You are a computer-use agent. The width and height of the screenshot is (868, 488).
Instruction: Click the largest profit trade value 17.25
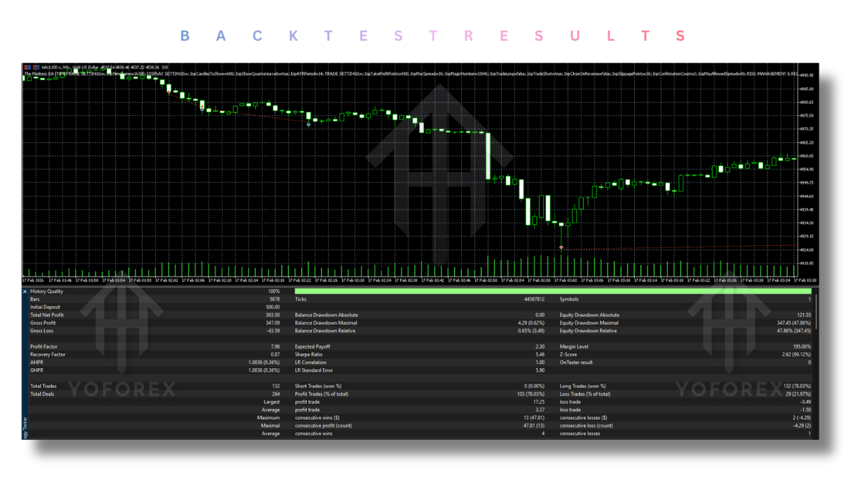[539, 402]
